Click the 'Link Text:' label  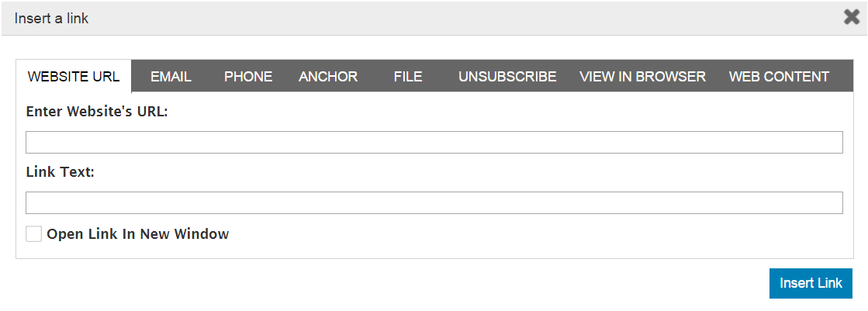[61, 172]
